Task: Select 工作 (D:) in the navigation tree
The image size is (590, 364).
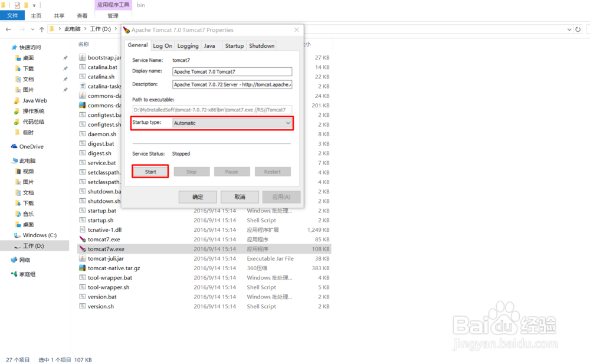Action: coord(35,246)
